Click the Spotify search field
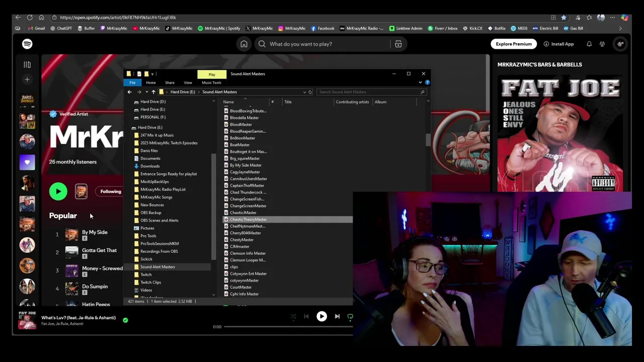 (322, 44)
